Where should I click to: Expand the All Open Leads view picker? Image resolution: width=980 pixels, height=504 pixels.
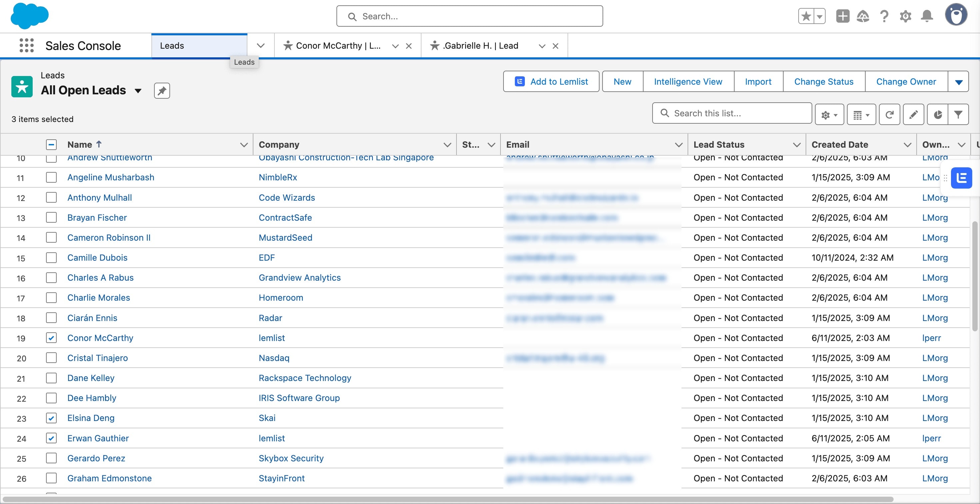click(x=138, y=91)
